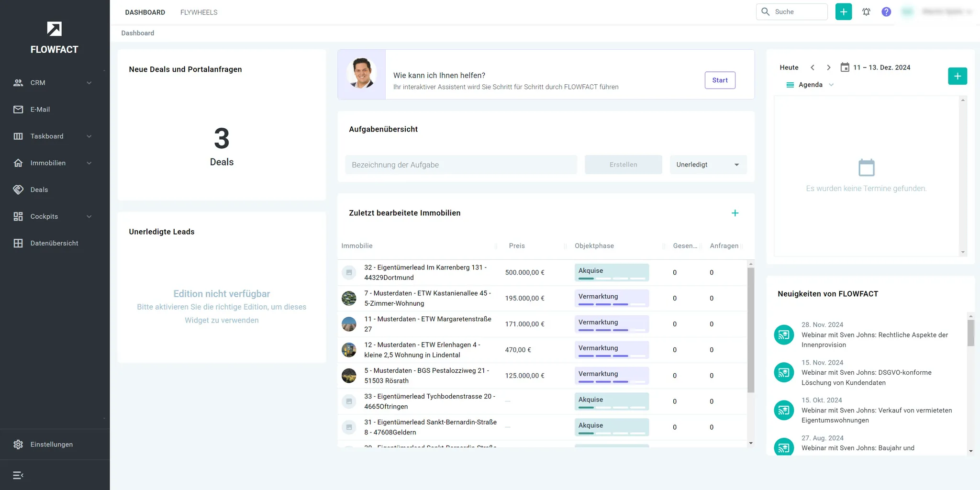
Task: Add a new appointment with green plus
Action: 958,76
